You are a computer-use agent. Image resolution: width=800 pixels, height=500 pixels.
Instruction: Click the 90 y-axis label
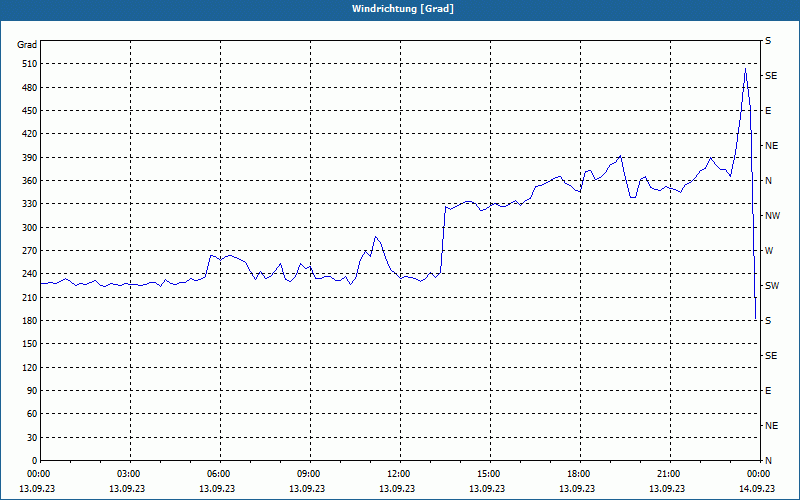32,391
